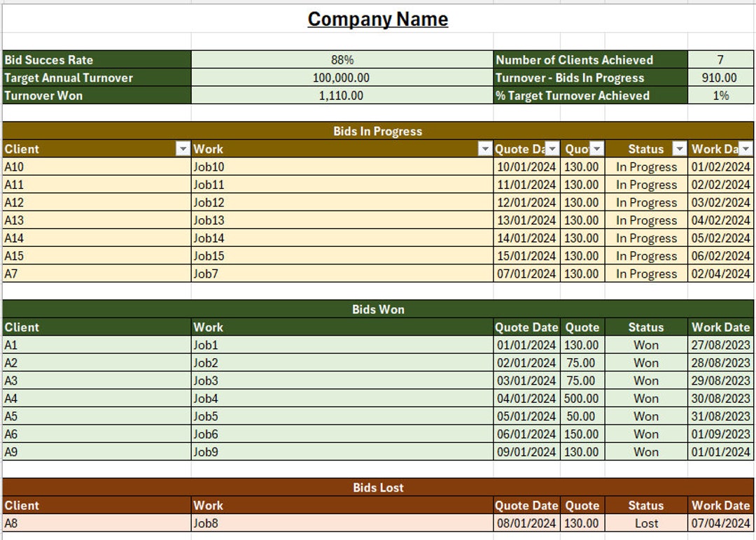
Task: Select the 500.00 quote for Job4
Action: click(582, 398)
